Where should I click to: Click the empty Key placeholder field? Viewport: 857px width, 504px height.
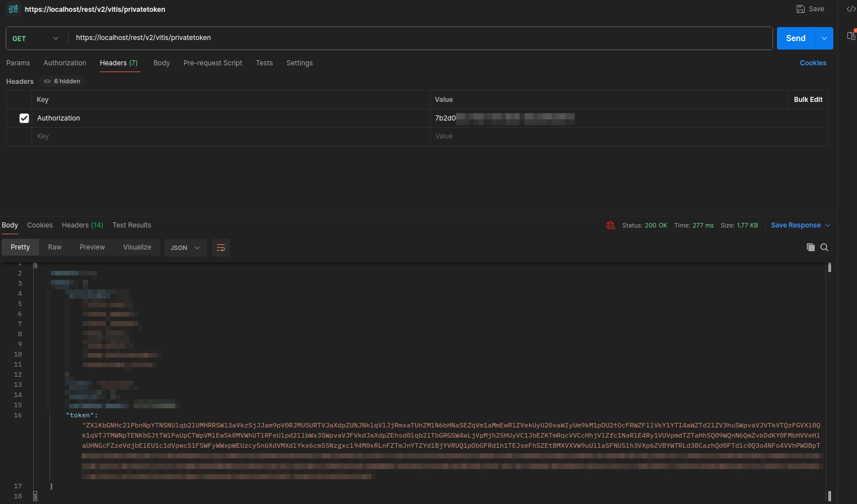point(230,136)
